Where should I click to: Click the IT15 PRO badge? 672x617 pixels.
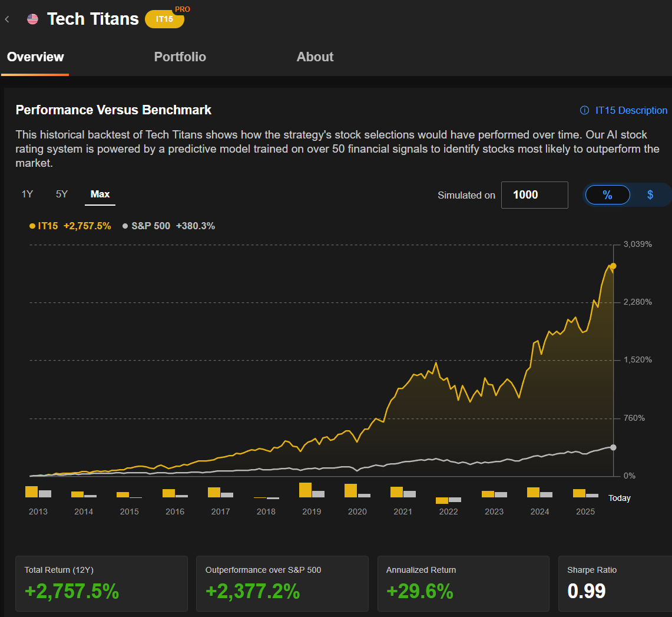[164, 19]
